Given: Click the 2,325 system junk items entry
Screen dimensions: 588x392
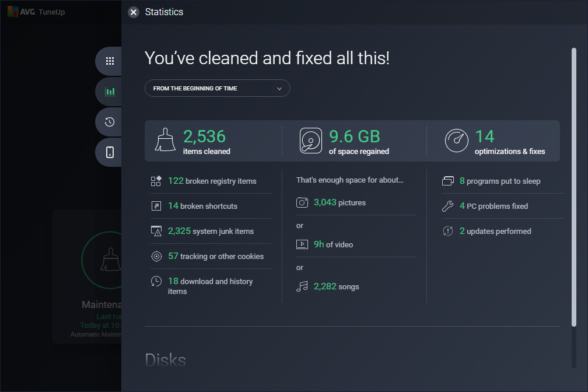Looking at the screenshot, I should [210, 231].
